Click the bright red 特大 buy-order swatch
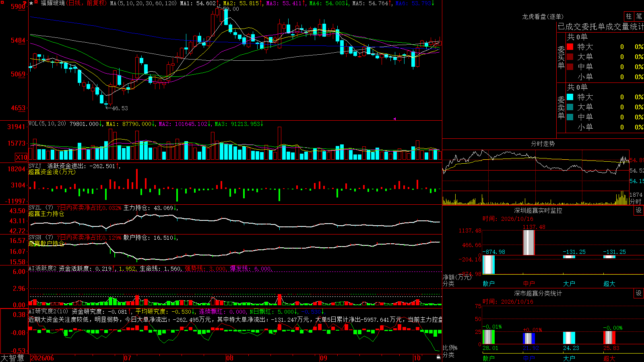 [570, 47]
